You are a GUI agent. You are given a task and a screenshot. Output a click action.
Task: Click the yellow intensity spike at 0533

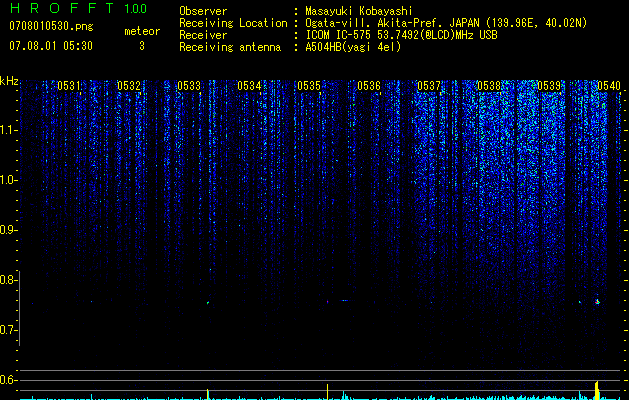(207, 394)
